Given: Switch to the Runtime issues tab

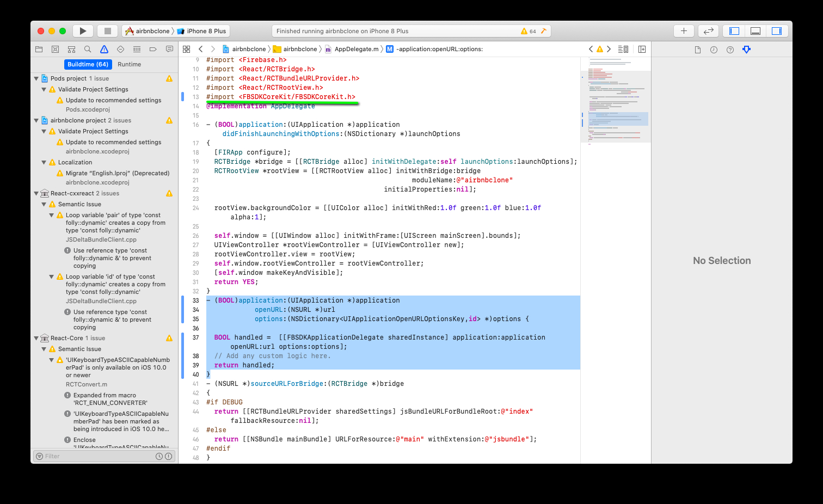Looking at the screenshot, I should [129, 64].
